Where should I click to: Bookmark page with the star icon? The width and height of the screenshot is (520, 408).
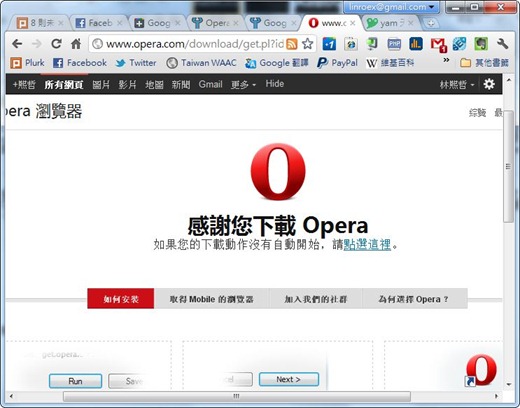307,44
